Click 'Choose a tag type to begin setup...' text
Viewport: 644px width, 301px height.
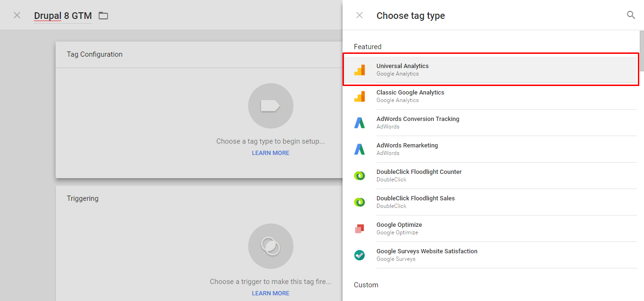click(271, 141)
